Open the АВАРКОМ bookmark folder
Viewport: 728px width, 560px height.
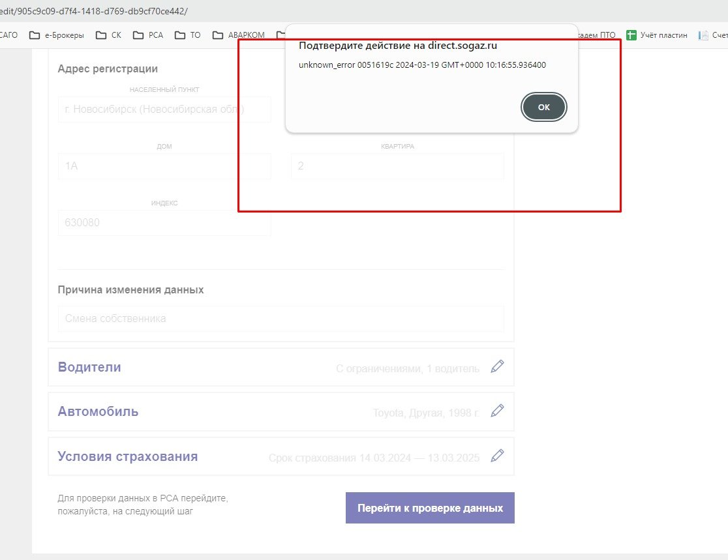pyautogui.click(x=239, y=35)
